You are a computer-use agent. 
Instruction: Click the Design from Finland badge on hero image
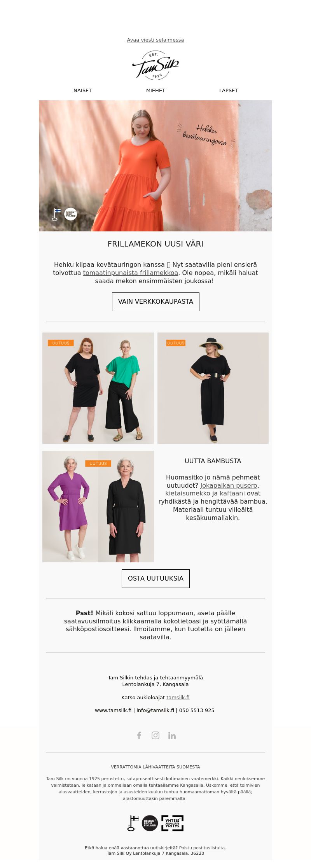coord(70,214)
